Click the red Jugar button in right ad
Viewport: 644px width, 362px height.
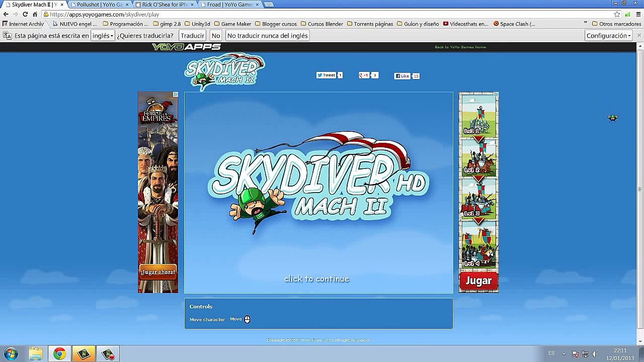478,281
